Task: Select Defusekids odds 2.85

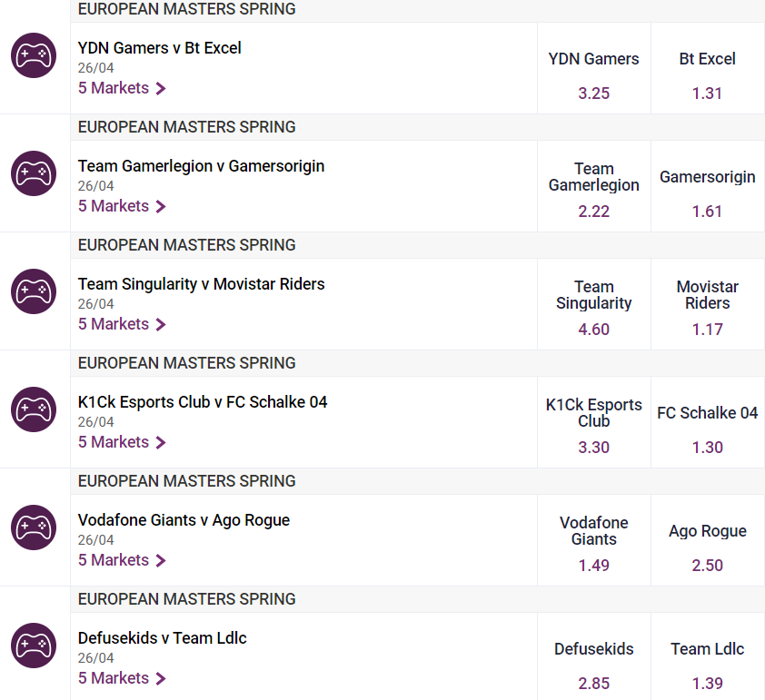Action: click(x=594, y=656)
